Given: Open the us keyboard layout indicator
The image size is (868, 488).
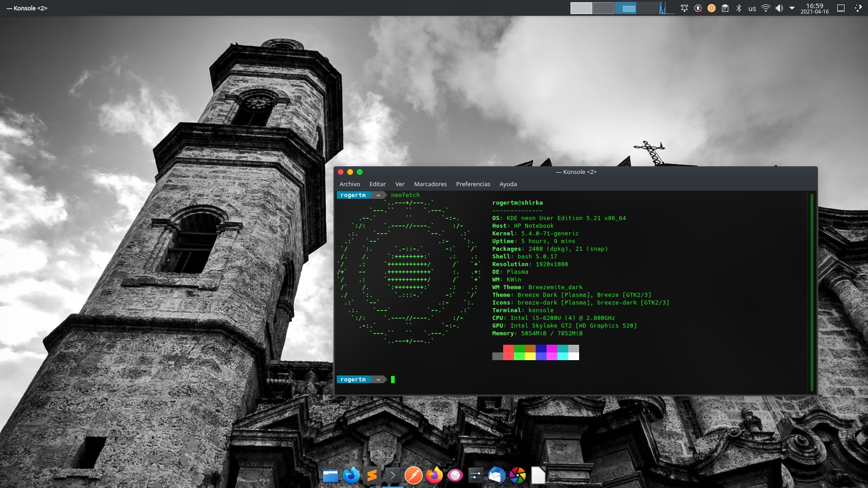Looking at the screenshot, I should point(752,8).
